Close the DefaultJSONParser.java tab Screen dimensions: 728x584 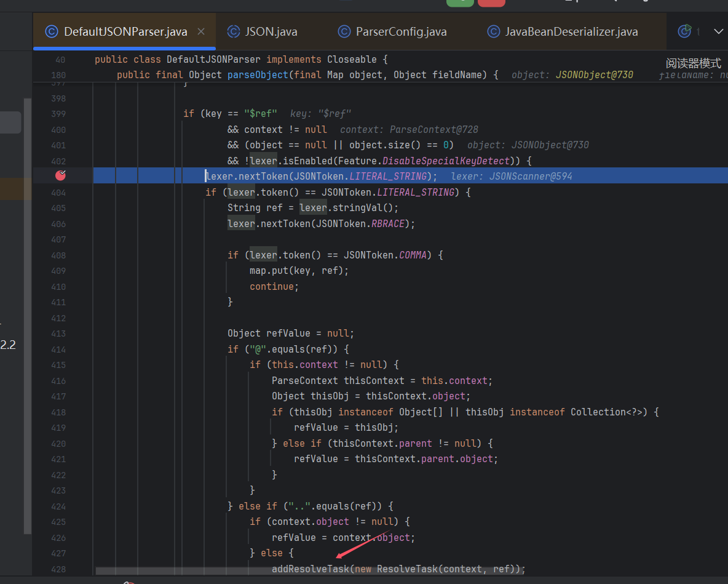tap(201, 31)
